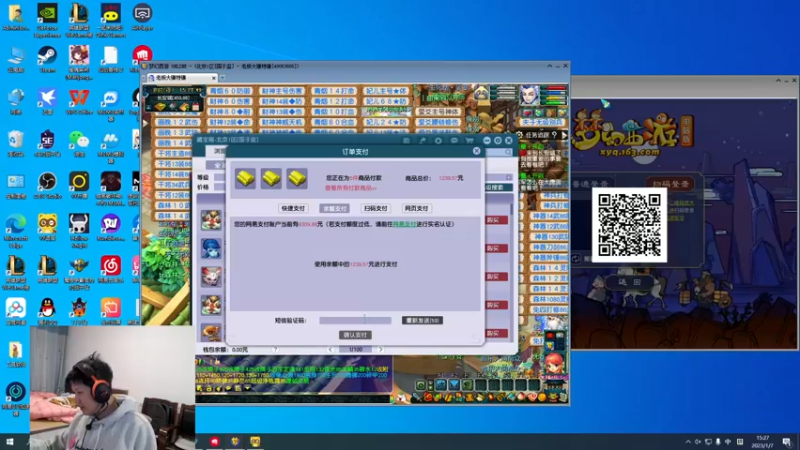Open the 查看所有付款商品 link
This screenshot has width=800, height=450.
351,188
